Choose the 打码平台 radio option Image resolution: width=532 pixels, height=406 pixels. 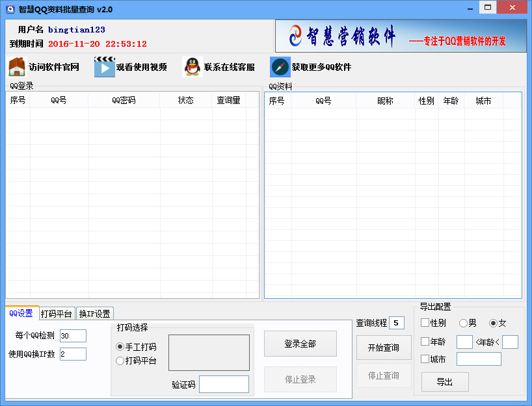tap(120, 361)
